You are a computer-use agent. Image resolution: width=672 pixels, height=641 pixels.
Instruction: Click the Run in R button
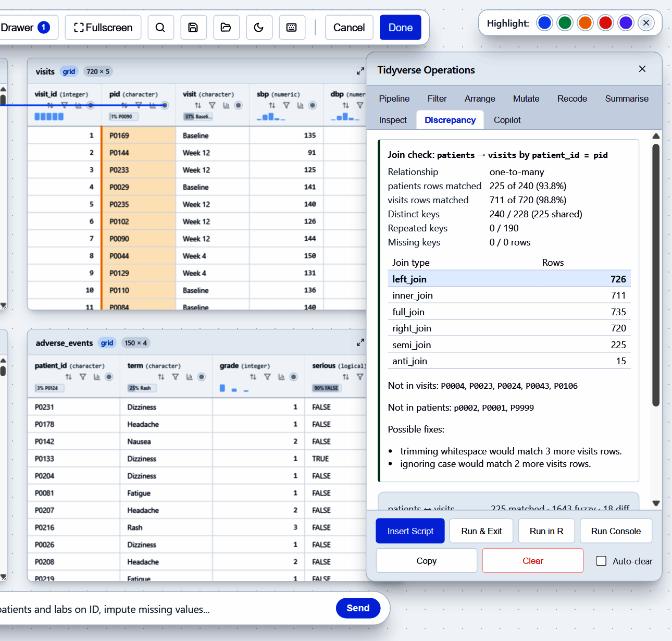pyautogui.click(x=546, y=531)
